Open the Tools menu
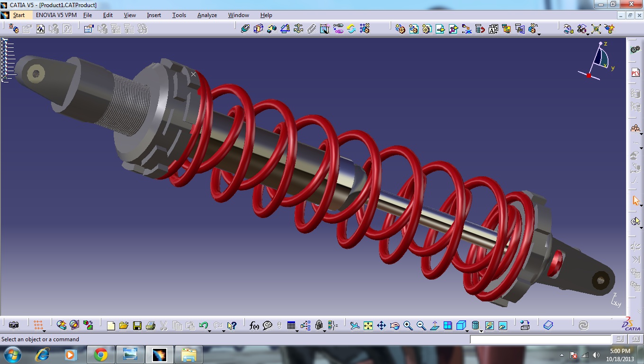 (179, 15)
